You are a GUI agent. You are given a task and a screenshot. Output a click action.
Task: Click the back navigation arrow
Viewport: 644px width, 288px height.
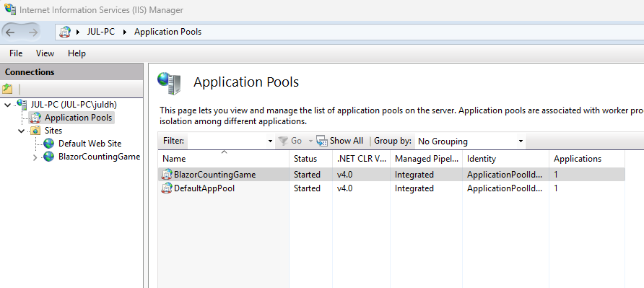tap(10, 32)
